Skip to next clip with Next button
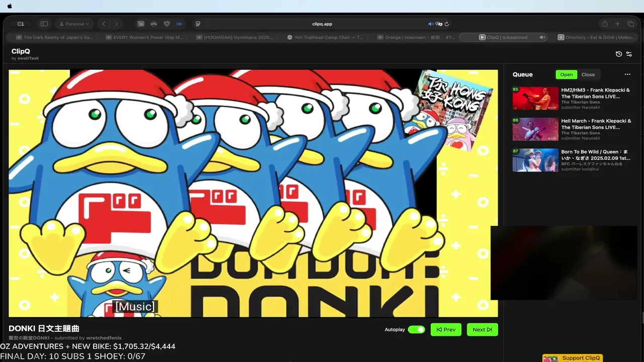This screenshot has width=644, height=362. pyautogui.click(x=482, y=329)
